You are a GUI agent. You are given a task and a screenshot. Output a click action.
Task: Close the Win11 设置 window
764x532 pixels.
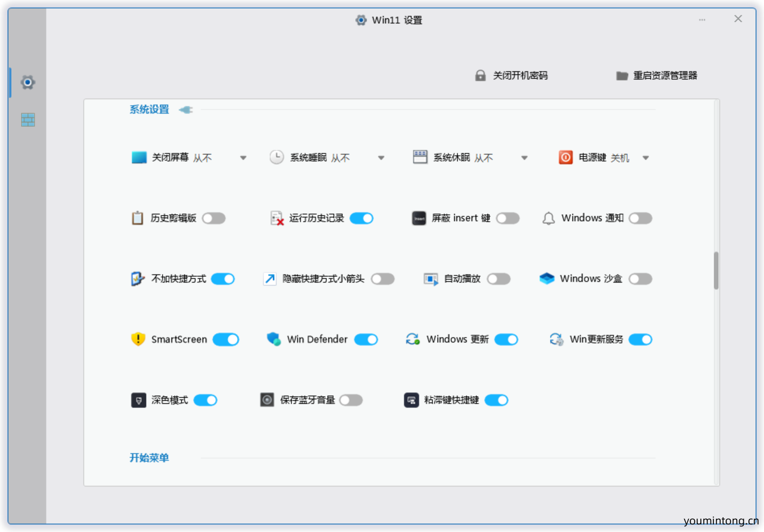pos(738,19)
